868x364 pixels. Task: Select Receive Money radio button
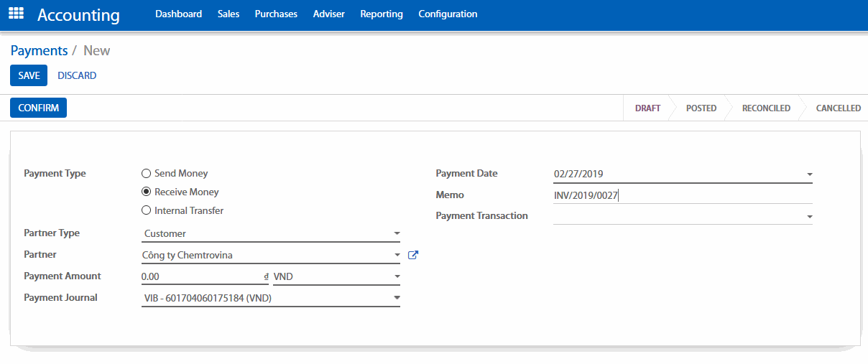pos(147,192)
